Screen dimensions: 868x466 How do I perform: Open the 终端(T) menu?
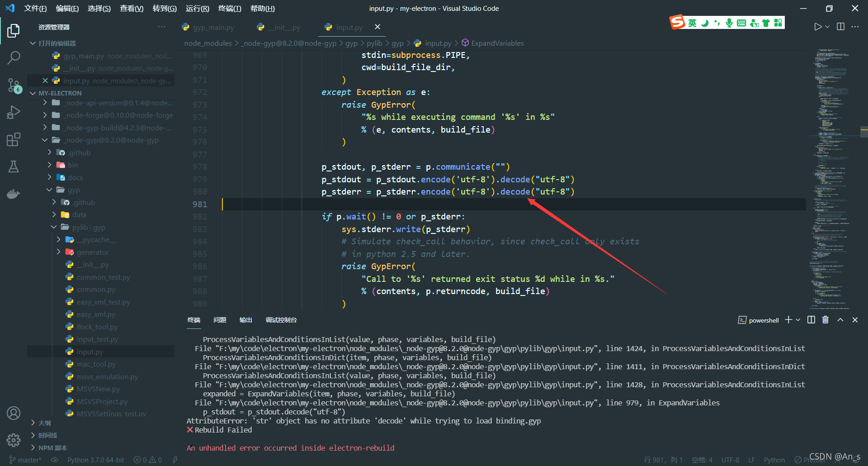pyautogui.click(x=230, y=8)
